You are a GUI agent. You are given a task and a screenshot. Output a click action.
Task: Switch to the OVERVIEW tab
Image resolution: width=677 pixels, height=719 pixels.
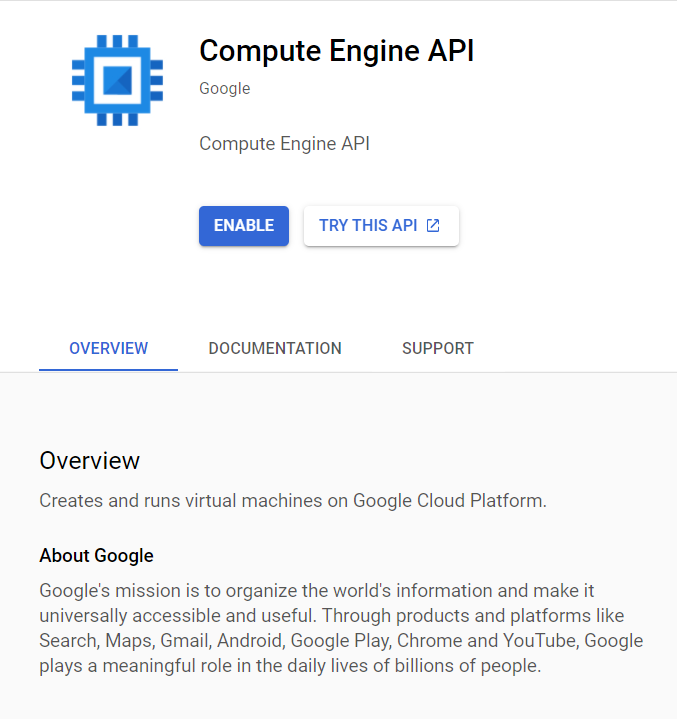[109, 348]
